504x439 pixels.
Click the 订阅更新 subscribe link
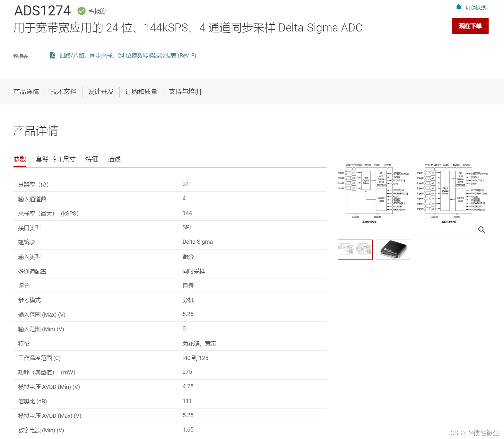point(477,7)
